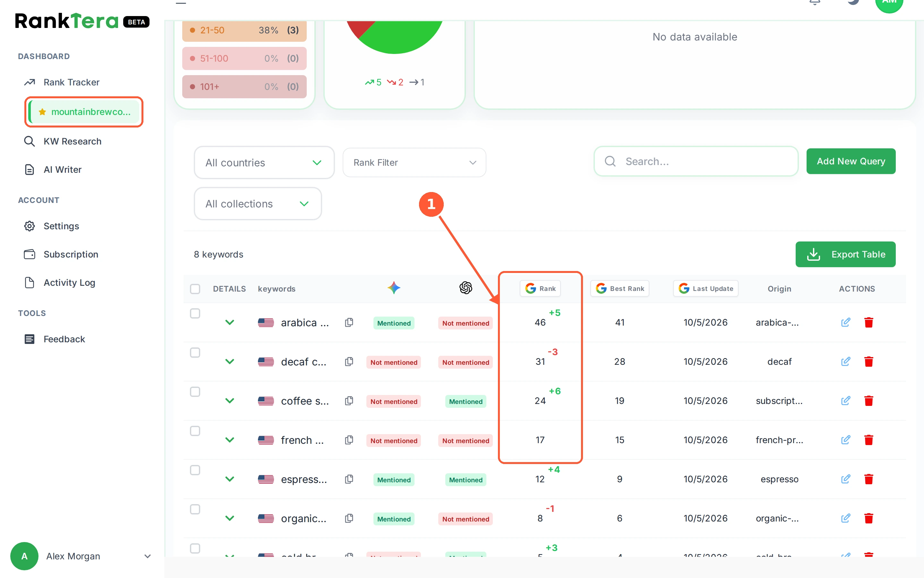Select the 51-100 rank range bar
The image size is (924, 578).
(x=244, y=58)
